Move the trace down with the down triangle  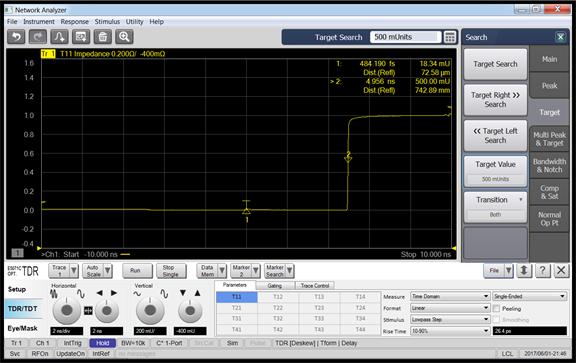pos(183,293)
